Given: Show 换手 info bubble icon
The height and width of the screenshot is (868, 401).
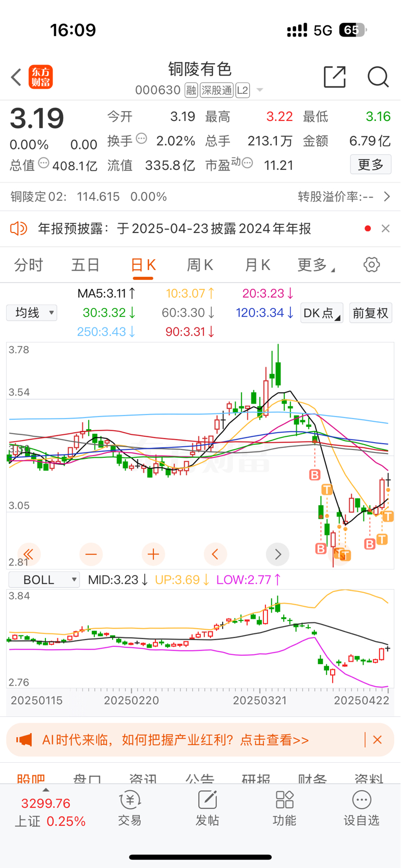Looking at the screenshot, I should click(x=141, y=139).
